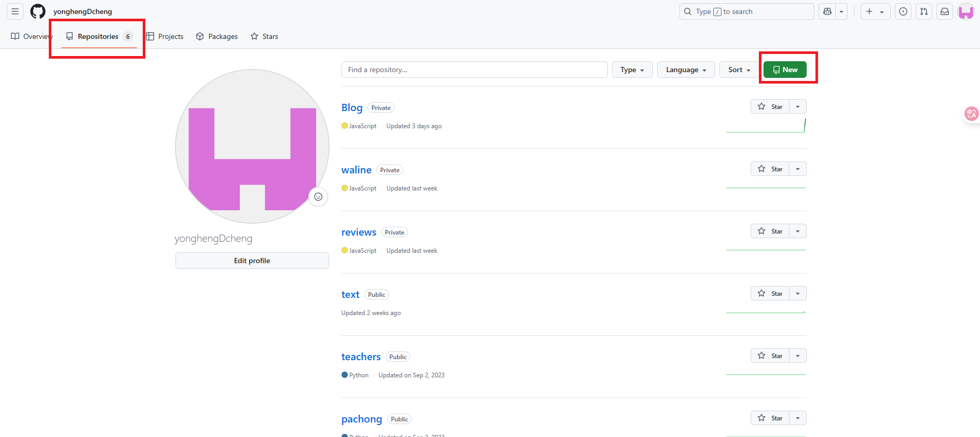Open the notifications inbox icon
This screenshot has width=980, height=437.
point(945,11)
